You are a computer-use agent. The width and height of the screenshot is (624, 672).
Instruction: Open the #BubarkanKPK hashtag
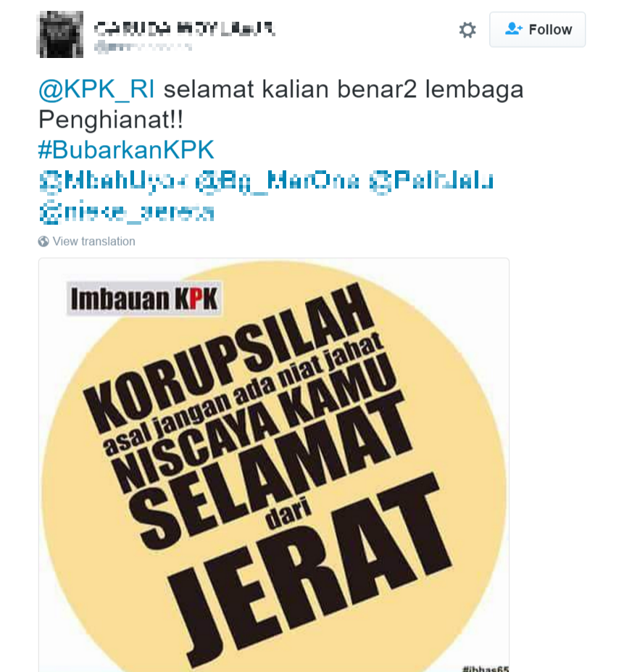pyautogui.click(x=126, y=149)
